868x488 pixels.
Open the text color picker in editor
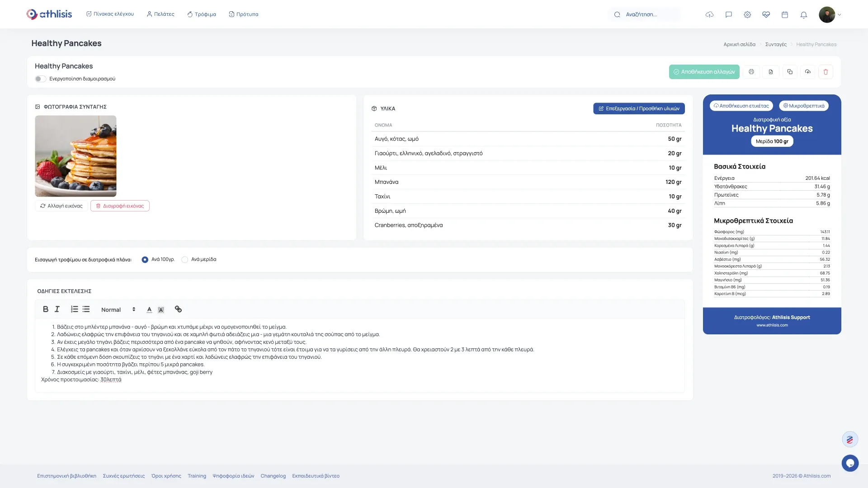click(x=149, y=310)
